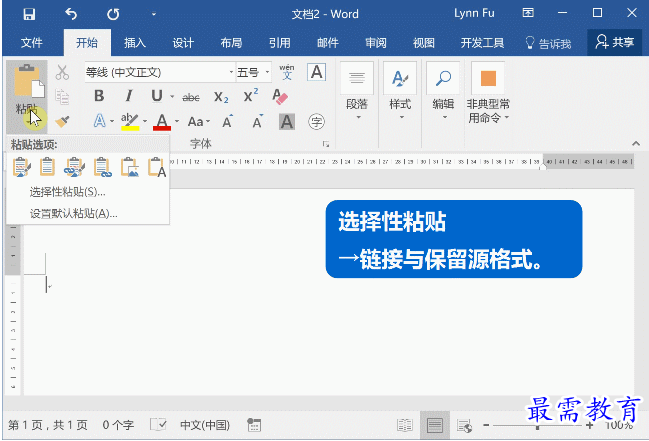649x441 pixels.
Task: Open the 段落 group button
Action: pyautogui.click(x=357, y=92)
